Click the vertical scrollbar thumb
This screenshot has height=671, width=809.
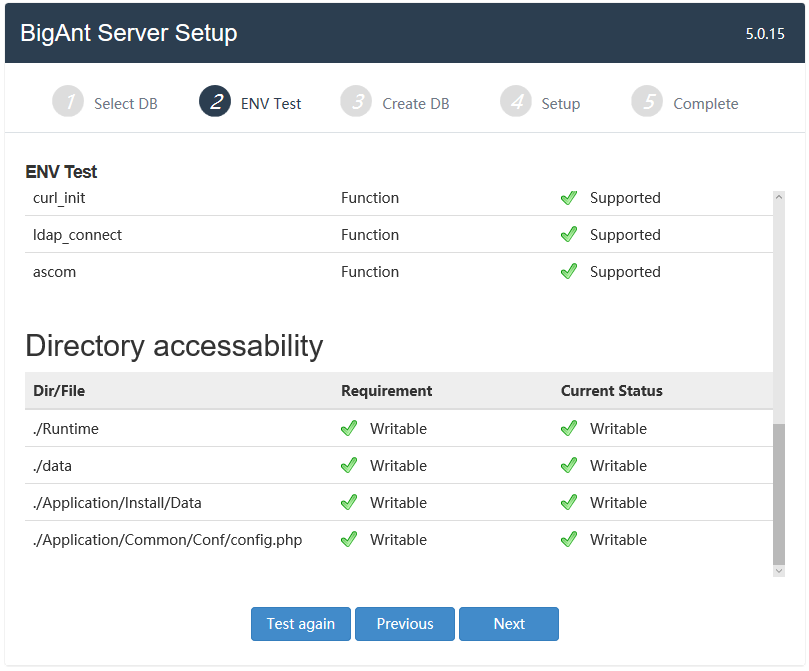(779, 494)
